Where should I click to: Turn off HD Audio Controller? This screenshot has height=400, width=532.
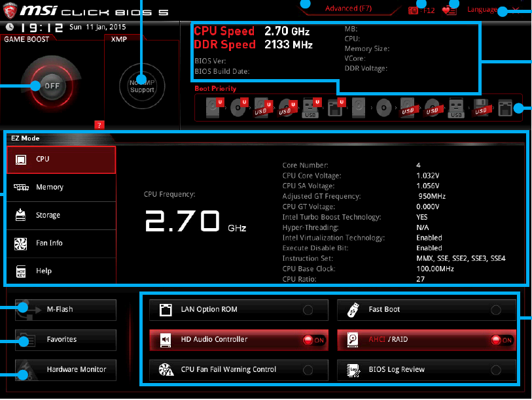(x=239, y=340)
